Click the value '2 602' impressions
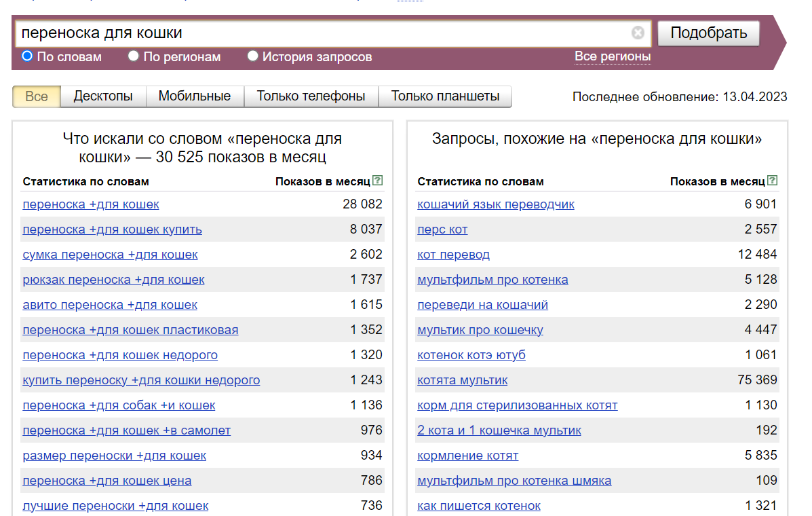 (x=366, y=255)
